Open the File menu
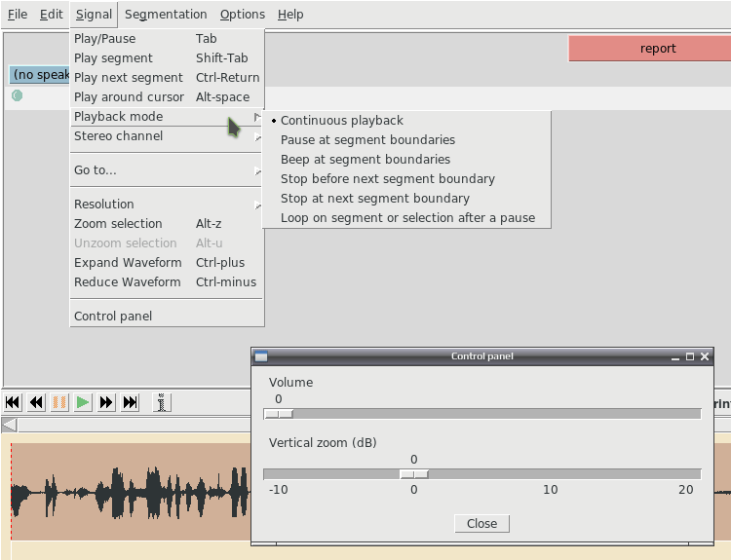 [x=18, y=15]
